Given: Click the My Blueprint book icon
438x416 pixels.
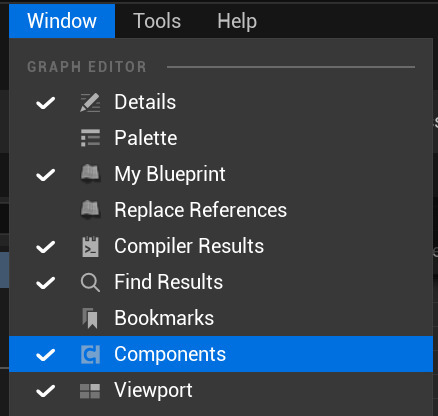Looking at the screenshot, I should (90, 174).
